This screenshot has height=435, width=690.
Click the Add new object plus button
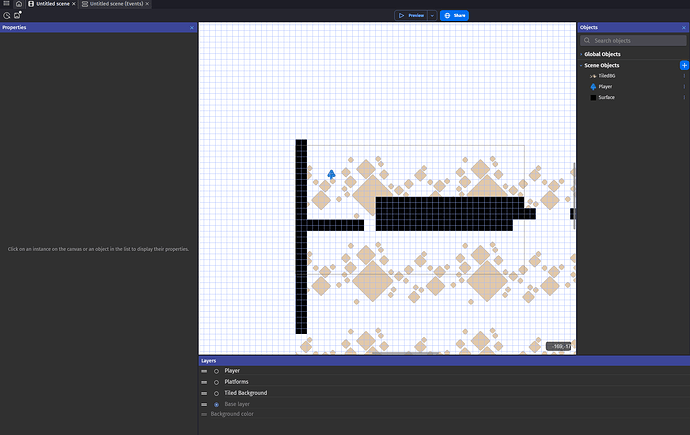pyautogui.click(x=684, y=65)
